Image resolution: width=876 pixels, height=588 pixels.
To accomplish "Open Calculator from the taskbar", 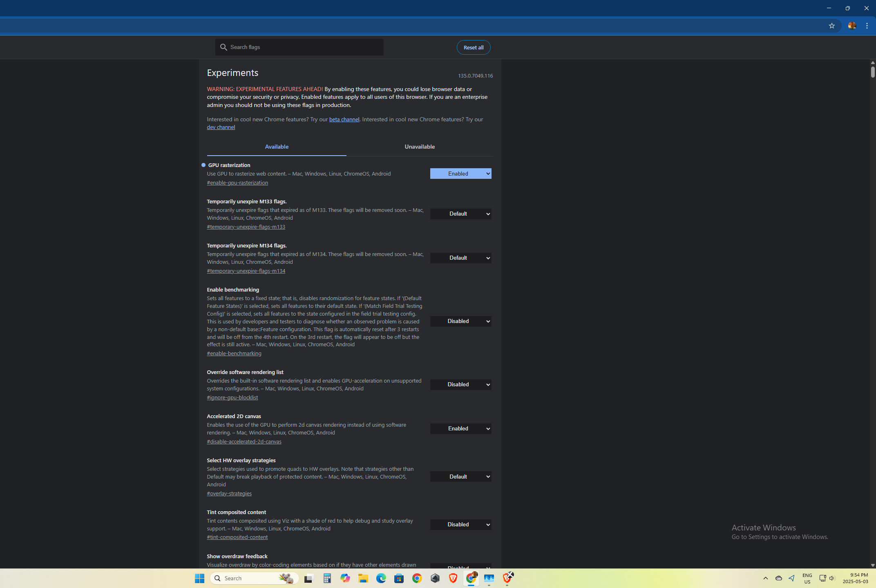I will (327, 578).
